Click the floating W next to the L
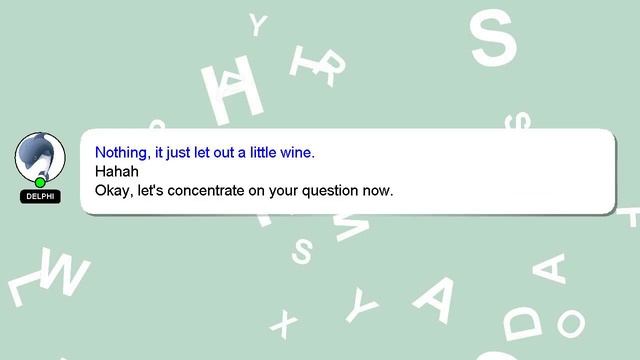 (x=64, y=271)
